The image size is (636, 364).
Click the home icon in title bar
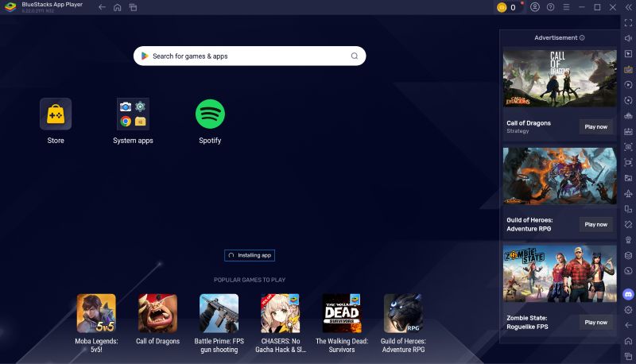click(117, 7)
